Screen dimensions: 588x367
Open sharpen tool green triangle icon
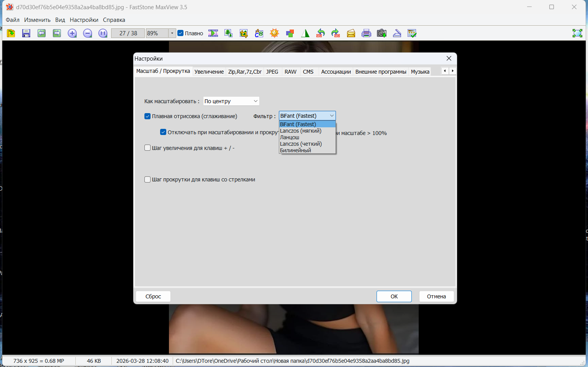(x=305, y=33)
